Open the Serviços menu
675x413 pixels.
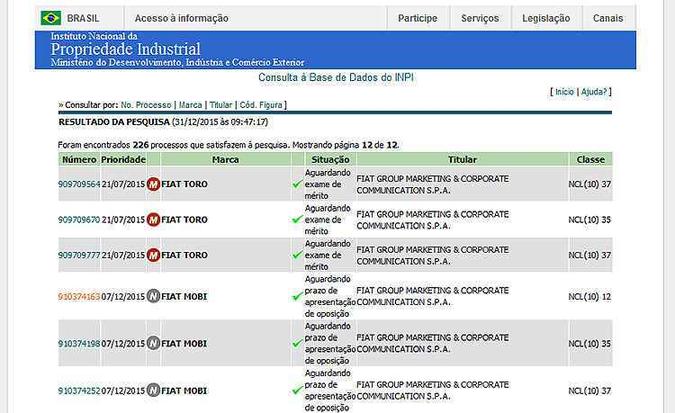pyautogui.click(x=480, y=18)
